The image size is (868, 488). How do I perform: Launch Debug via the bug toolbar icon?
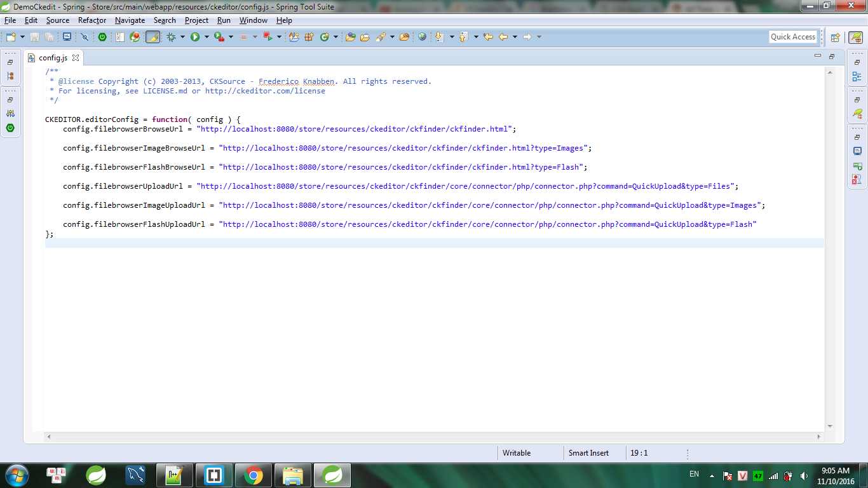tap(171, 36)
